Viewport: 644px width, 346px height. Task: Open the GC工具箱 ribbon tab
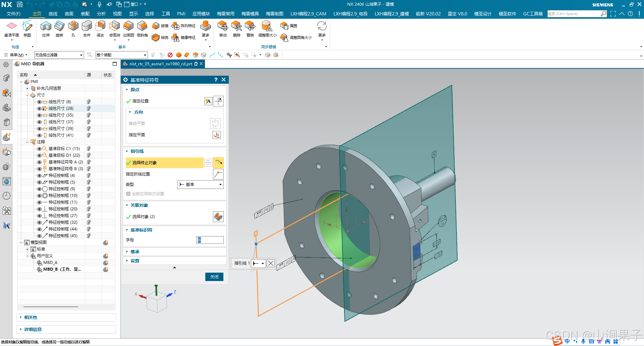533,14
